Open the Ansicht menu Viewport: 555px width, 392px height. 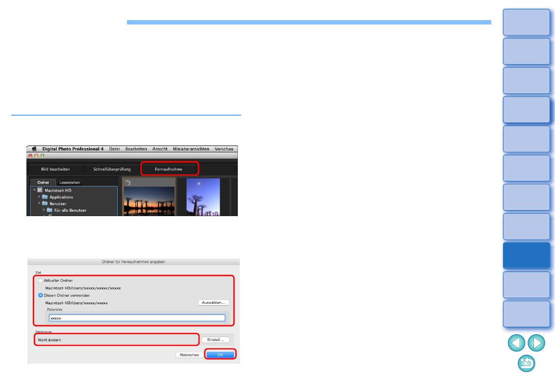tap(160, 149)
